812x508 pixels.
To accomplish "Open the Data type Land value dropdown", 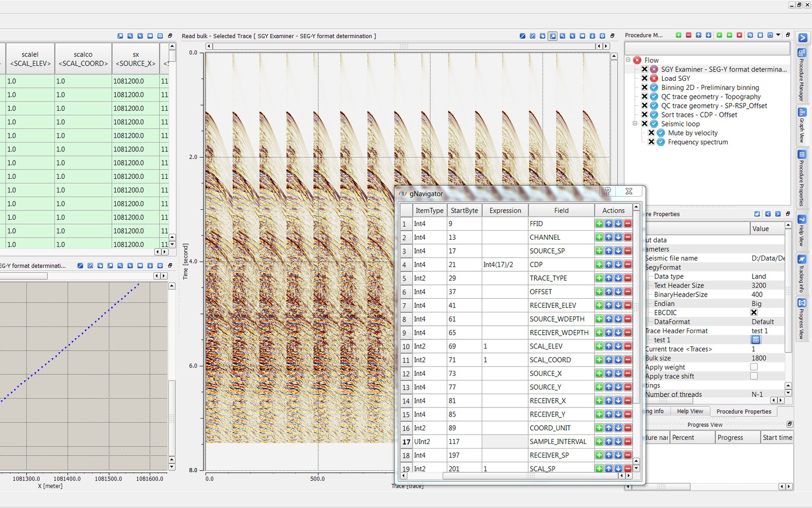I will point(767,276).
